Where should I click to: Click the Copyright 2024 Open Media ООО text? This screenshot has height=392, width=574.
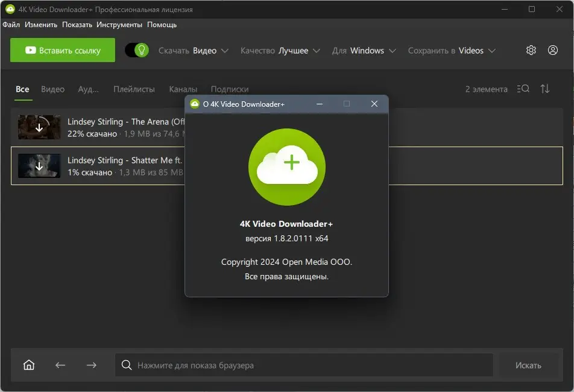coord(286,262)
